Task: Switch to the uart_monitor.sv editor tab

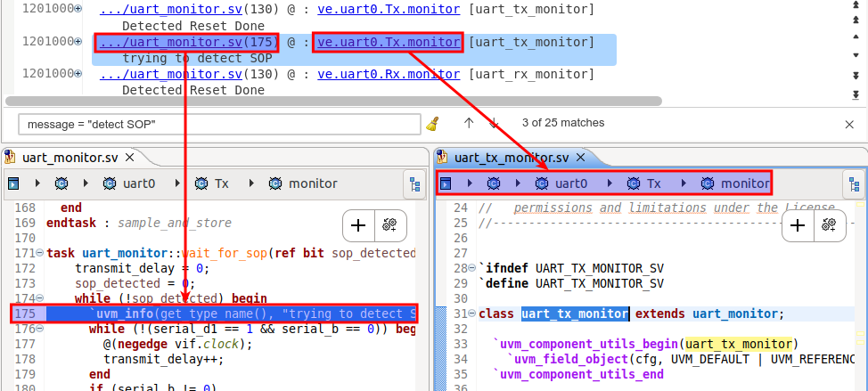Action: pos(70,158)
